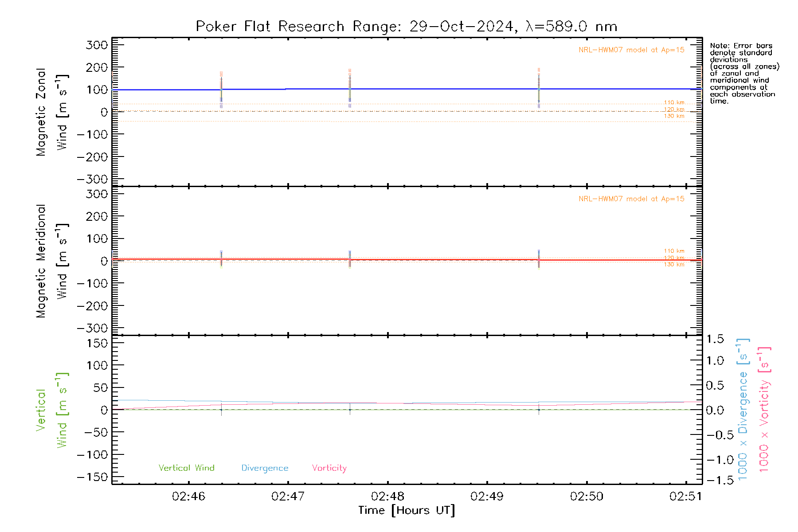Click the 02:50 time tick label
This screenshot has height=532, width=798.
(587, 496)
